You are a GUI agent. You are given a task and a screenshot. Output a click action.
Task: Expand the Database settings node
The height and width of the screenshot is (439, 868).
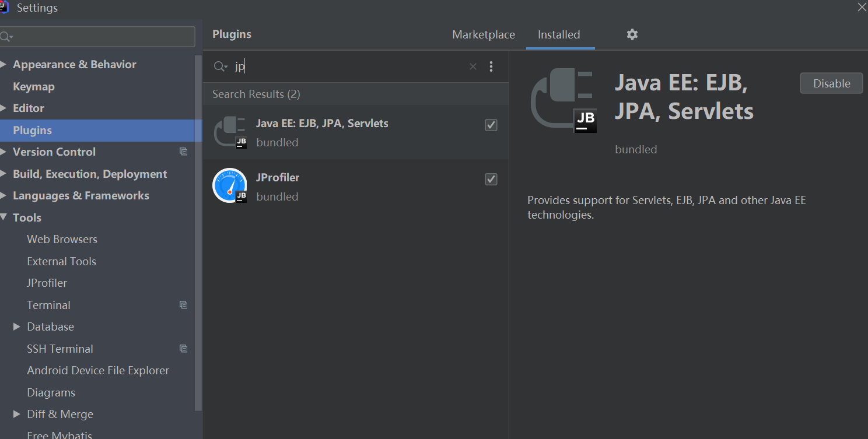tap(16, 326)
